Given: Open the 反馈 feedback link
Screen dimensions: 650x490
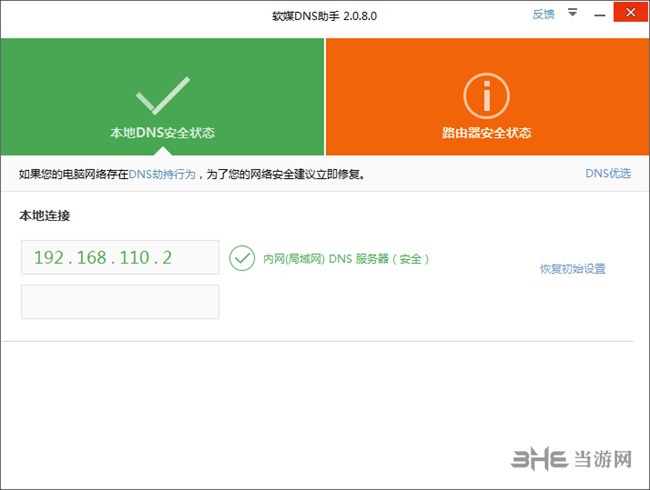Looking at the screenshot, I should click(543, 15).
